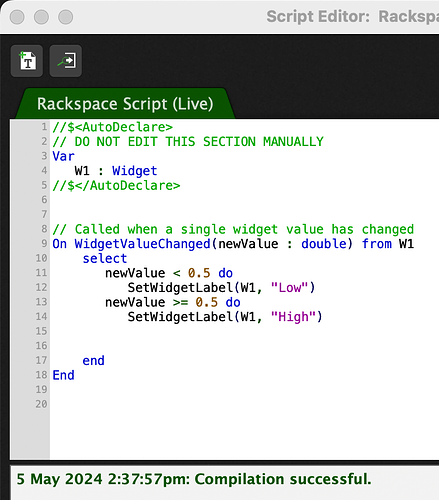Click the insert text template icon
439x500 pixels.
(27, 61)
